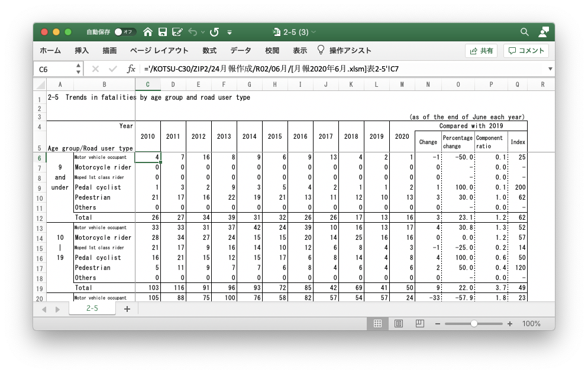Screen dimensions: 588x374
Task: Click the value 116 in row 19
Action: 173,288
